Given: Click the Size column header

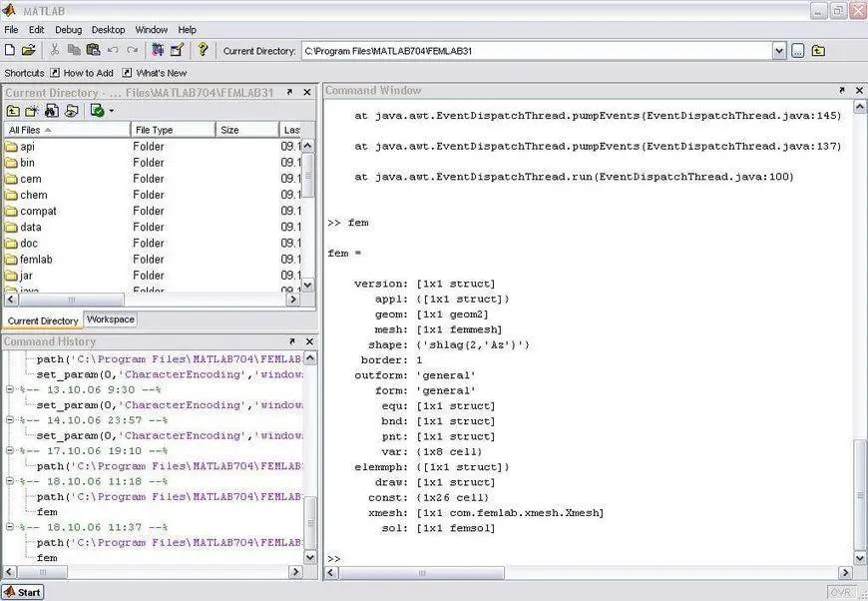Looking at the screenshot, I should [x=247, y=130].
